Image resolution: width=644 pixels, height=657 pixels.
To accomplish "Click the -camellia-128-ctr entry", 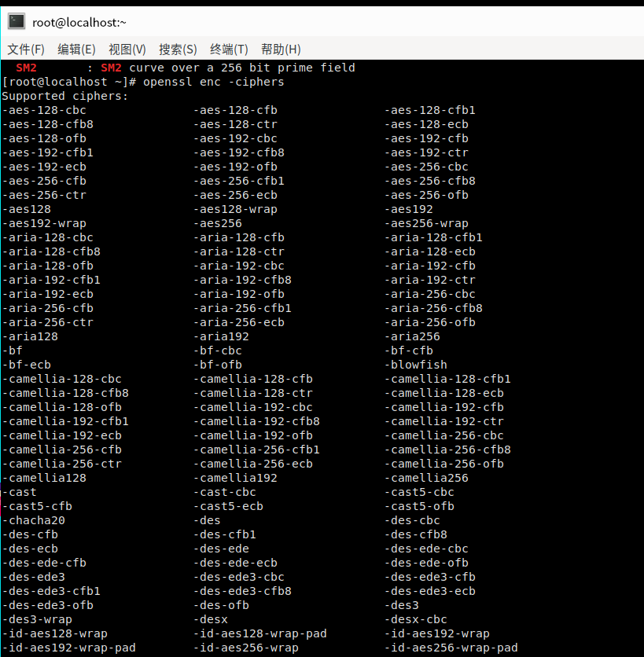I will coord(253,393).
